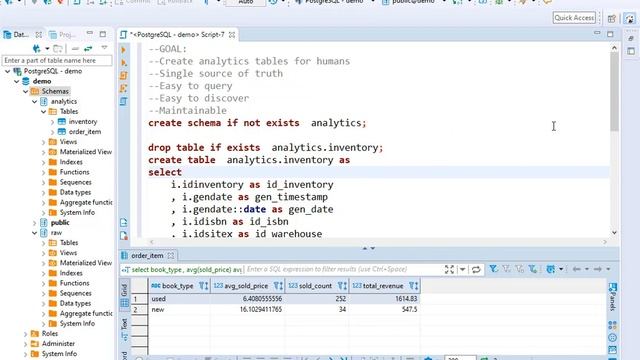Click the SQL expression filter field
Viewport: 640px width, 360px height.
point(343,269)
